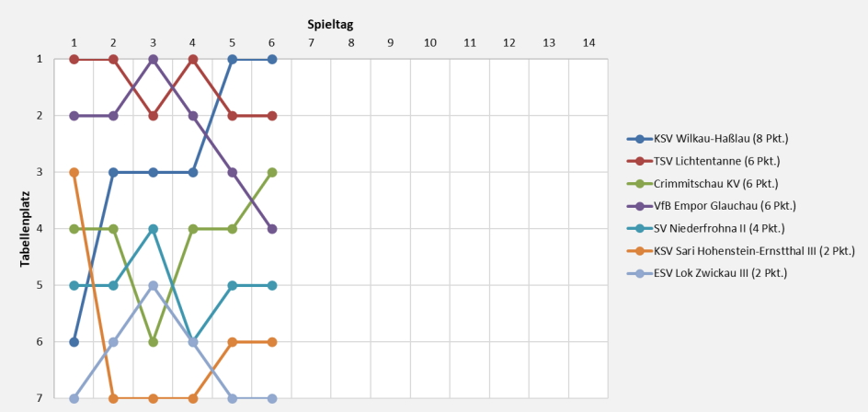Screen dimensions: 868x412
Task: Select the light blue marker at Spieltag 3, place 5
Action: click(153, 286)
